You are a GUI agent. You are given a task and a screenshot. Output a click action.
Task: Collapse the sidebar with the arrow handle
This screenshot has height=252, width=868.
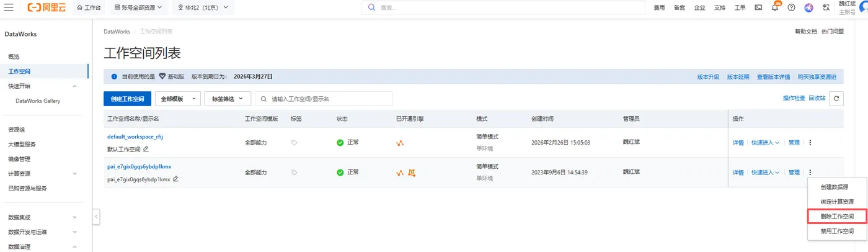point(96,217)
